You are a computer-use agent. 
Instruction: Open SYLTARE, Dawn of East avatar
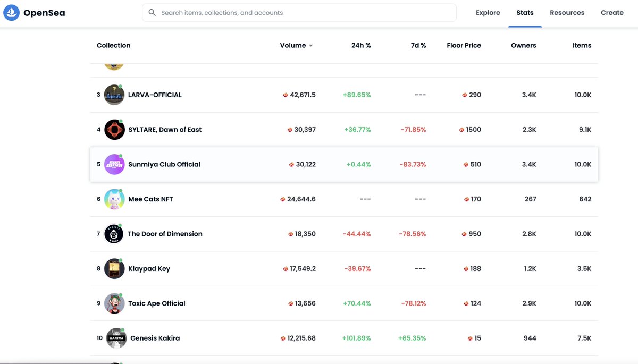pos(114,130)
